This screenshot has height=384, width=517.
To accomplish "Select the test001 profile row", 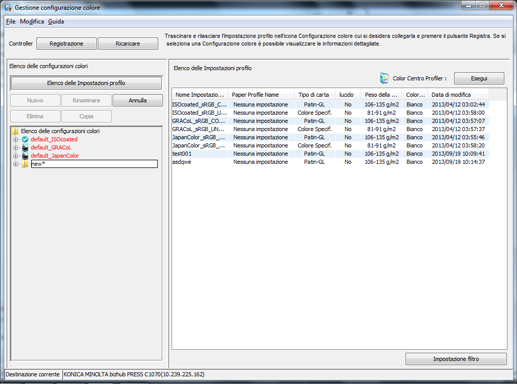I will [x=331, y=154].
